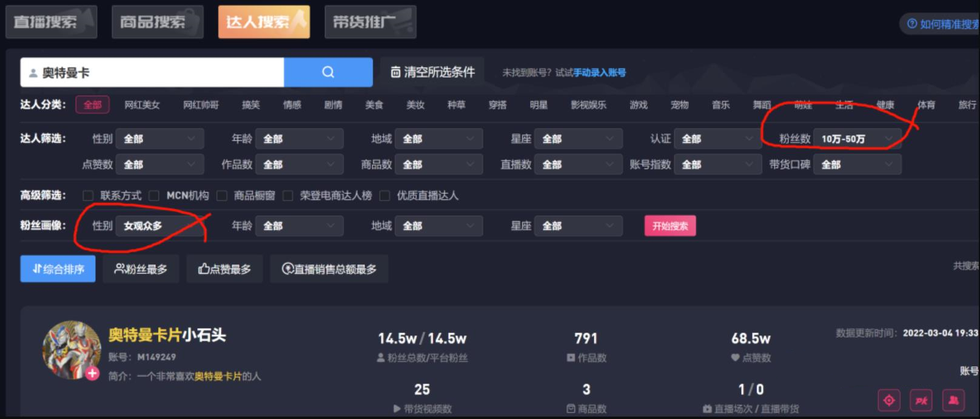Sort by 直播销售总额最多
Screen dimensions: 980x419
329,269
